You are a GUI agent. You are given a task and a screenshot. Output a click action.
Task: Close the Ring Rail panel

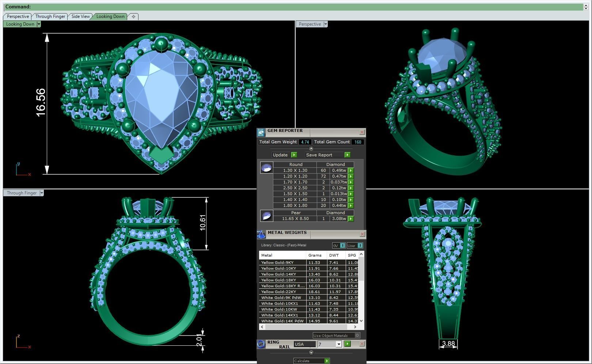(362, 344)
